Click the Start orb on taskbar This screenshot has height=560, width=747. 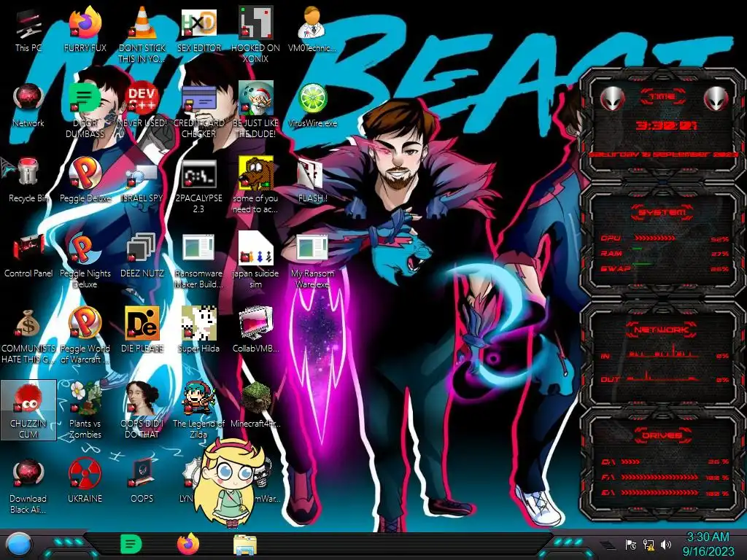tap(19, 544)
